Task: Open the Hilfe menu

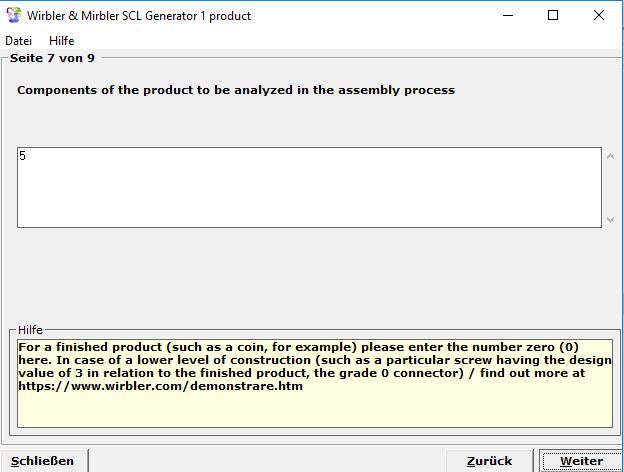Action: tap(62, 41)
